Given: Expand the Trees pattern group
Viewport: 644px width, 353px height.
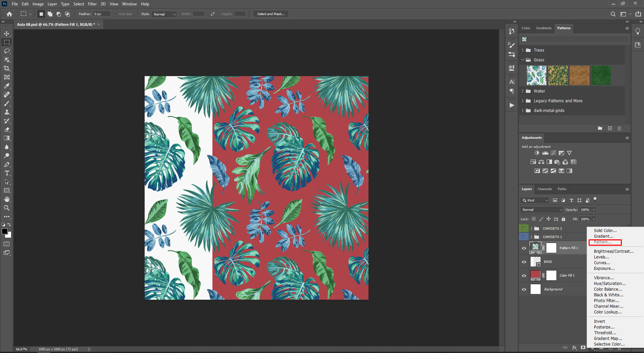Looking at the screenshot, I should click(x=523, y=50).
